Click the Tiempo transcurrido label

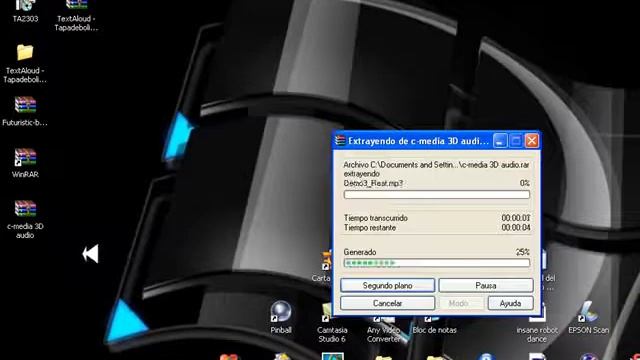[x=376, y=218]
